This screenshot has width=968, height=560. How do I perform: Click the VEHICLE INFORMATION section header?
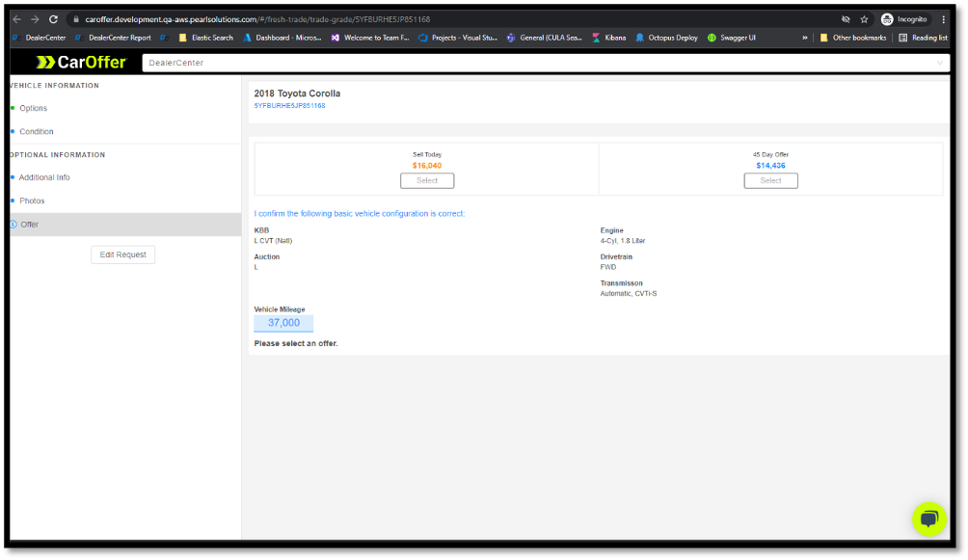pos(54,86)
